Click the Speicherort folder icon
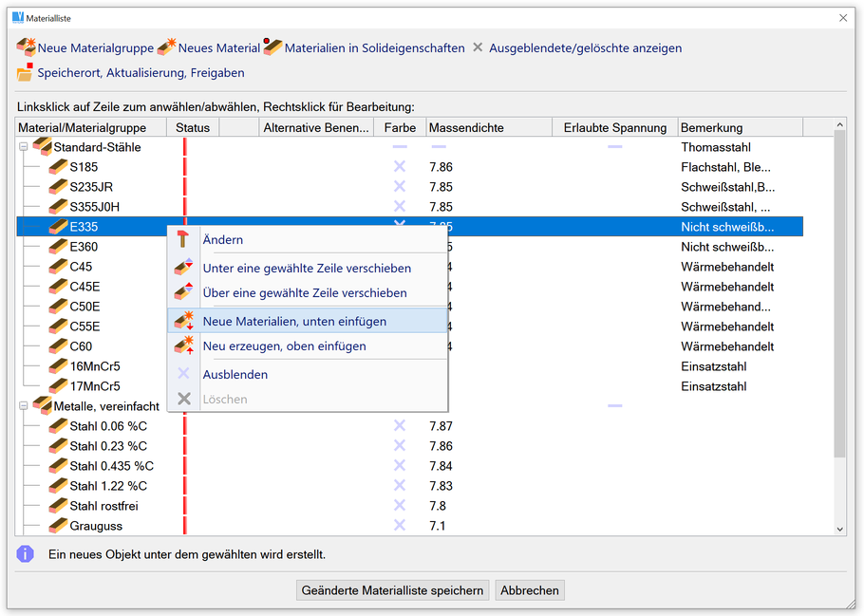This screenshot has width=864, height=616. pos(26,72)
